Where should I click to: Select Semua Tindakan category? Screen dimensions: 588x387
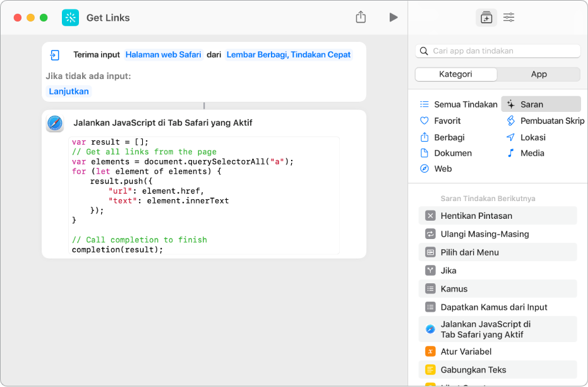coord(459,104)
